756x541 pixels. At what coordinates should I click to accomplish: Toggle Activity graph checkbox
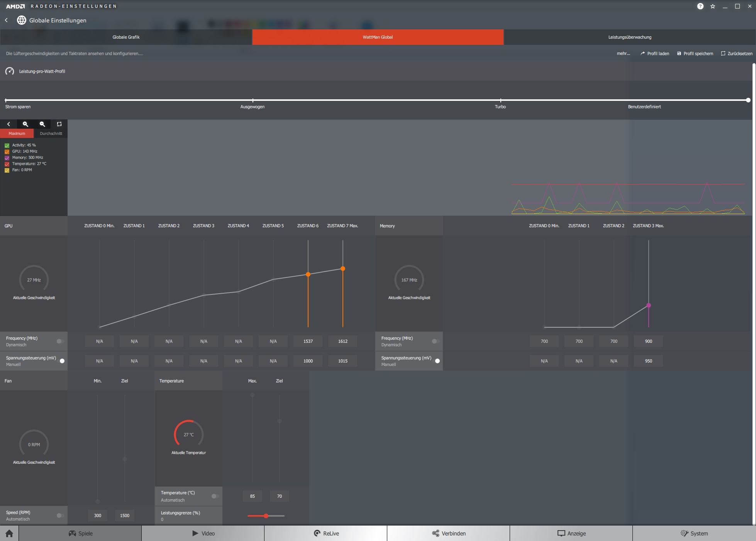[7, 145]
